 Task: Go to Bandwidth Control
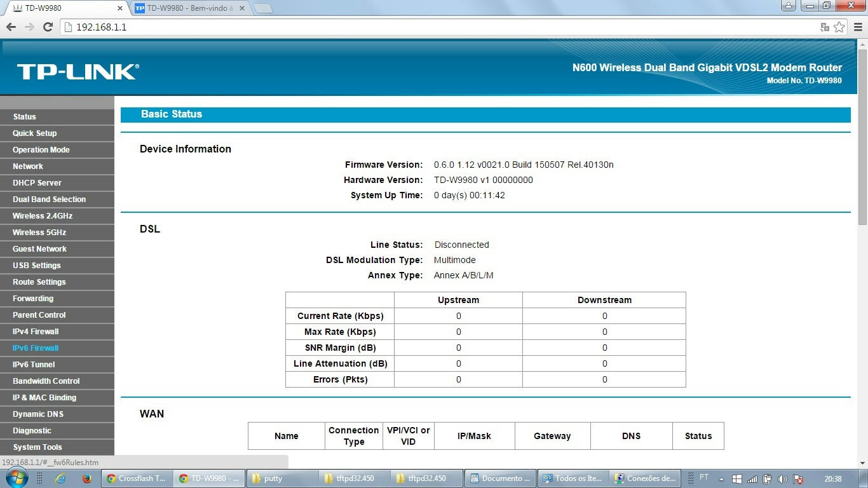click(57, 381)
